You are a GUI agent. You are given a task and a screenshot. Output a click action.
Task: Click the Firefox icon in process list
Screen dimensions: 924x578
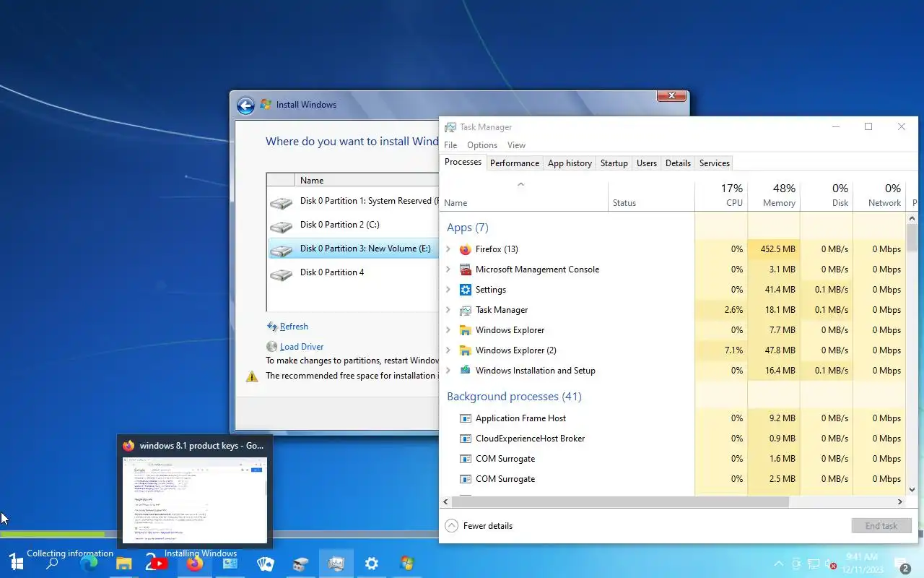coord(466,249)
